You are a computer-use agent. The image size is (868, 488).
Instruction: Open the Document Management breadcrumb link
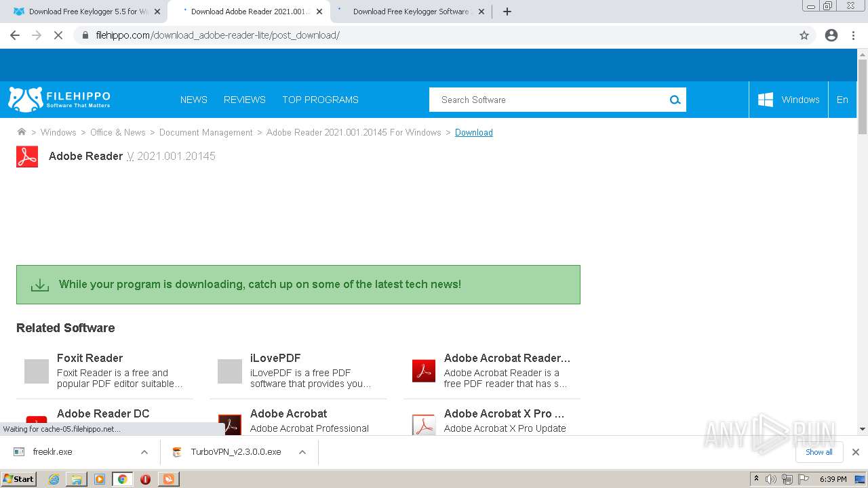point(206,133)
